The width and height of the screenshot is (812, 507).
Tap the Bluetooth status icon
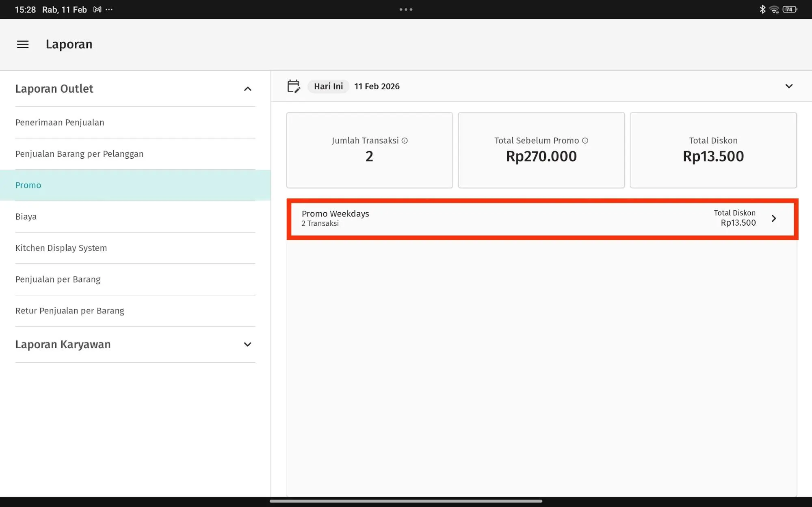point(762,9)
